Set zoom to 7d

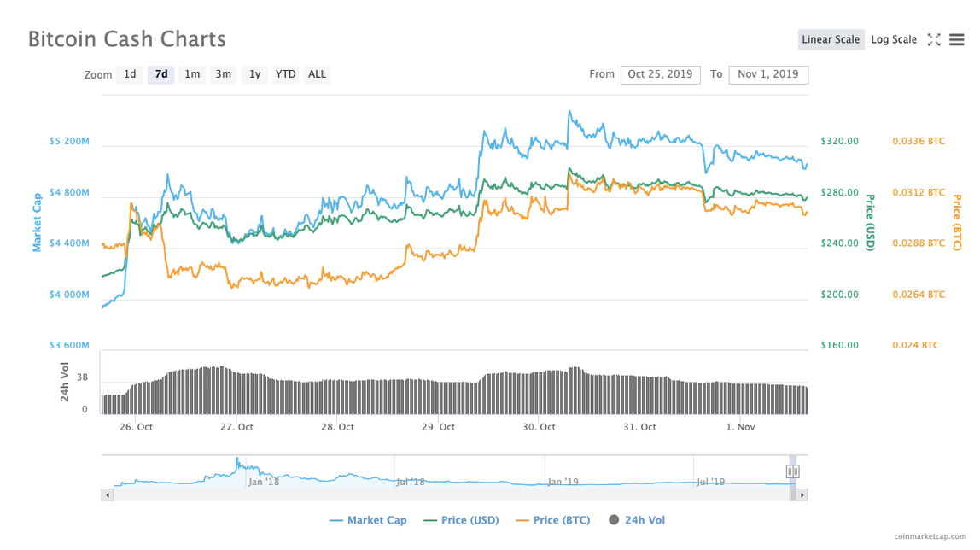coord(161,74)
